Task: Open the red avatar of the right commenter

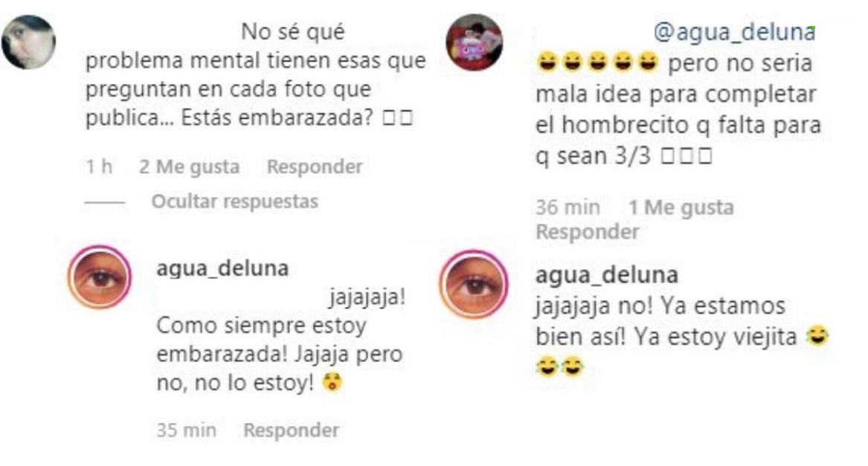Action: [475, 42]
